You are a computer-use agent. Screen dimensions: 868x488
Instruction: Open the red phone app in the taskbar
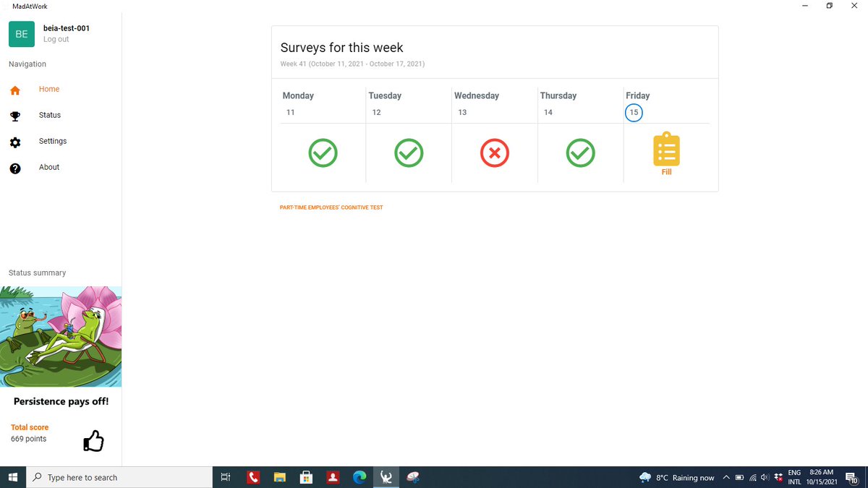(252, 477)
